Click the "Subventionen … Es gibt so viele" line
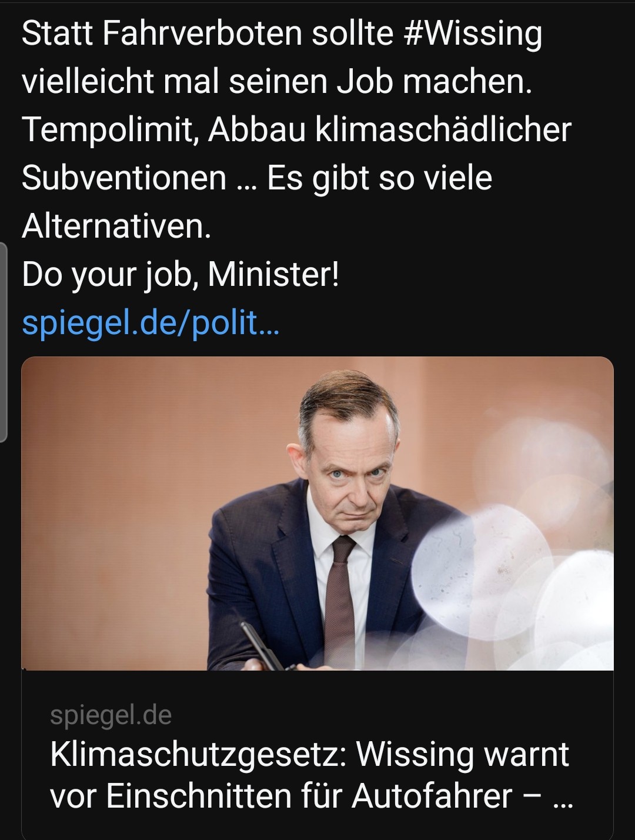The image size is (635, 840). click(257, 178)
